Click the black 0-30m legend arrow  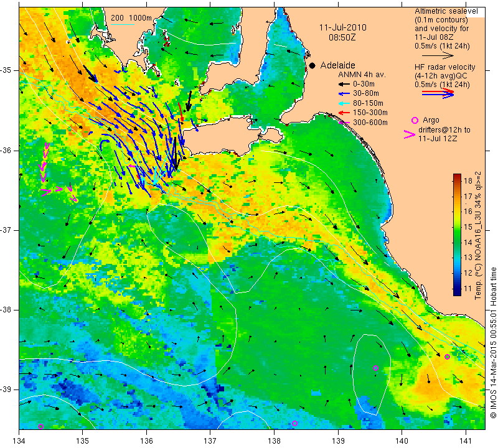(344, 84)
